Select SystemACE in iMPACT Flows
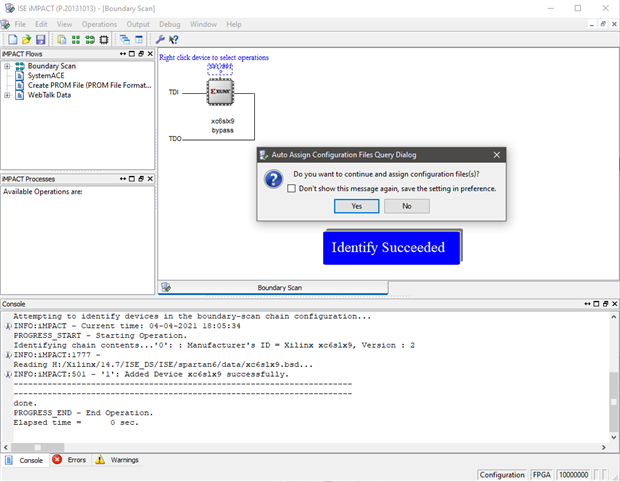This screenshot has height=482, width=620. tap(47, 76)
